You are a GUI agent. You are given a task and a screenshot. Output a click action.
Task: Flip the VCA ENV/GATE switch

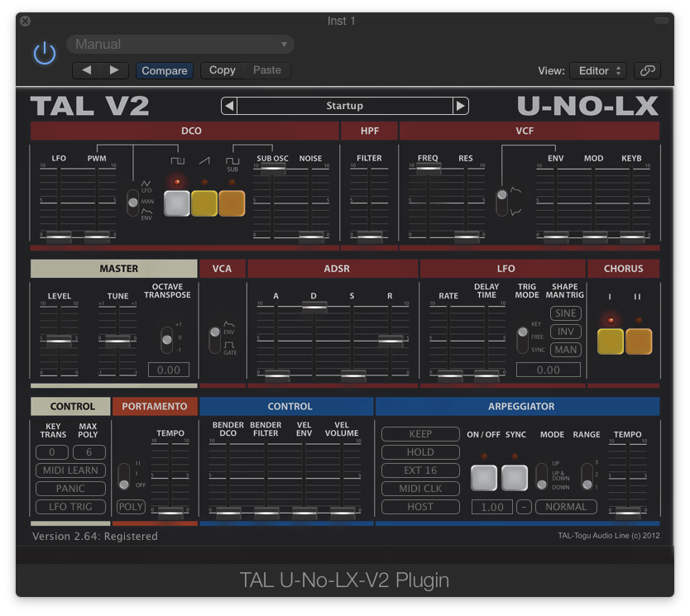[215, 340]
